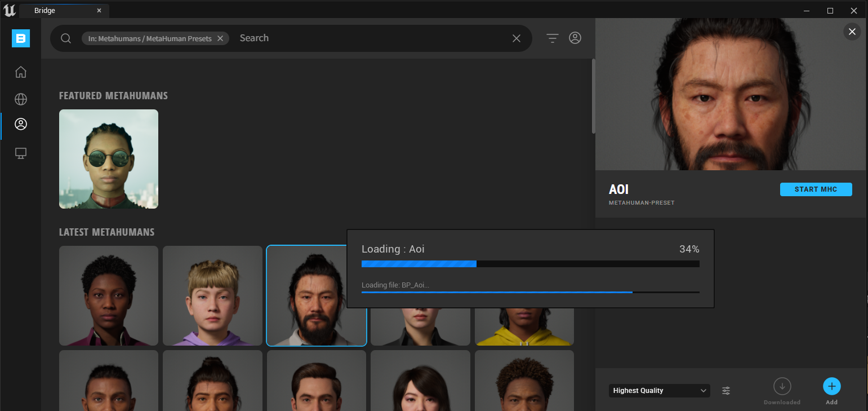Select the blonde MetaHuman in purple hoodie
Viewport: 868px width, 411px height.
coord(212,295)
